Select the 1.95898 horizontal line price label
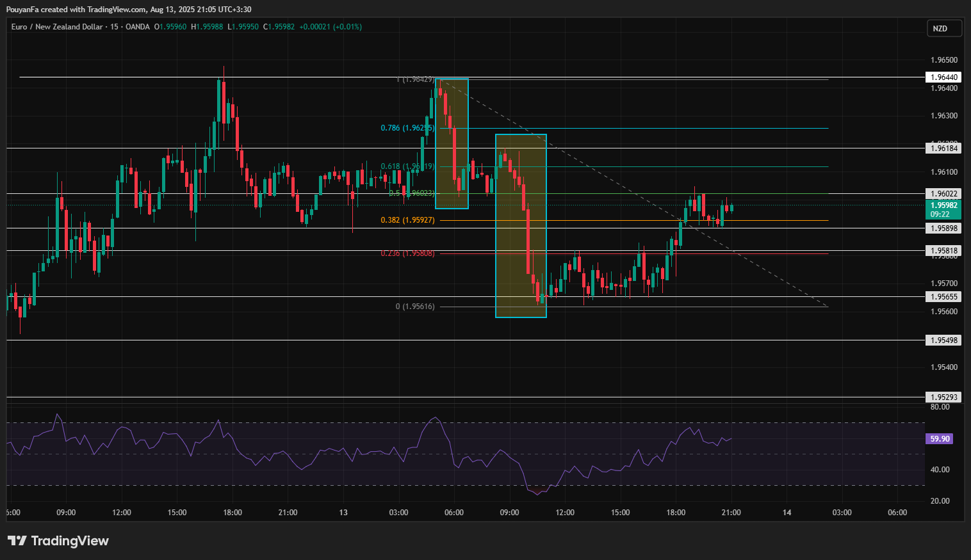The width and height of the screenshot is (971, 560). pos(944,228)
